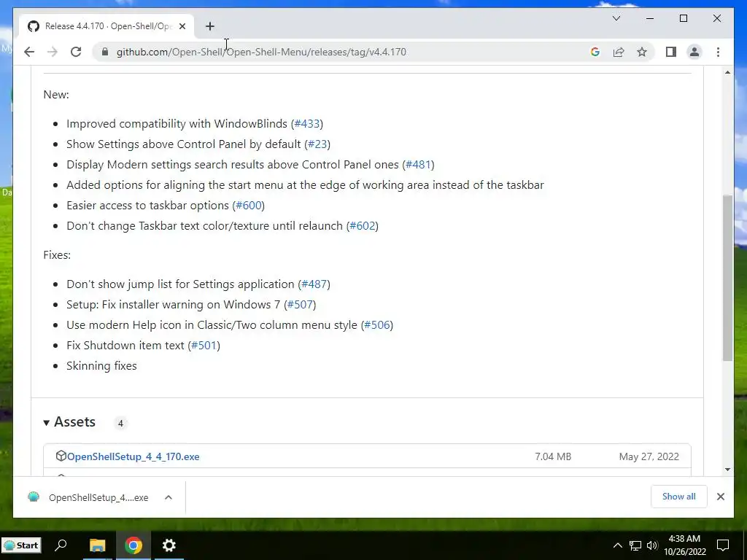The width and height of the screenshot is (747, 560).
Task: Open File Explorer from taskbar
Action: pyautogui.click(x=97, y=545)
